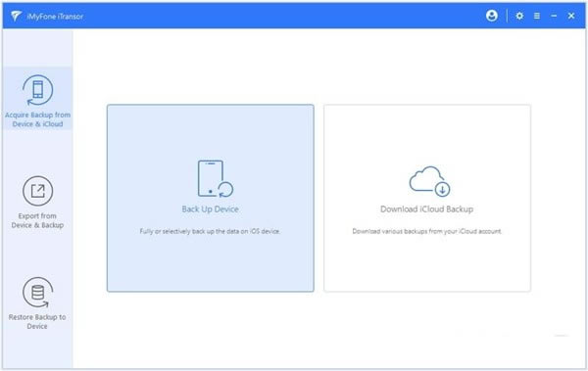Viewport: 588px width, 371px height.
Task: Click the Download iCloud Backup title text
Action: tap(426, 209)
